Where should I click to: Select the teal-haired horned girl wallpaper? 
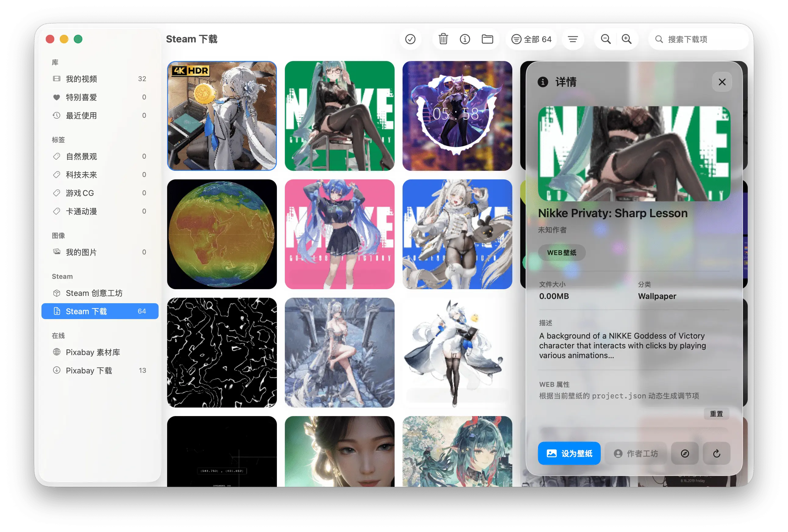[x=457, y=452]
